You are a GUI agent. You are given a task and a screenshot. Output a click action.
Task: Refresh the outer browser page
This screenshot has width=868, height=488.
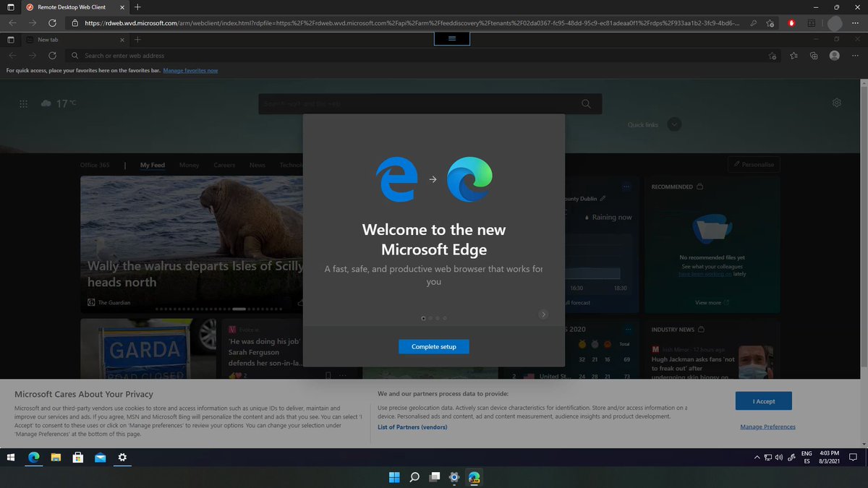tap(52, 22)
